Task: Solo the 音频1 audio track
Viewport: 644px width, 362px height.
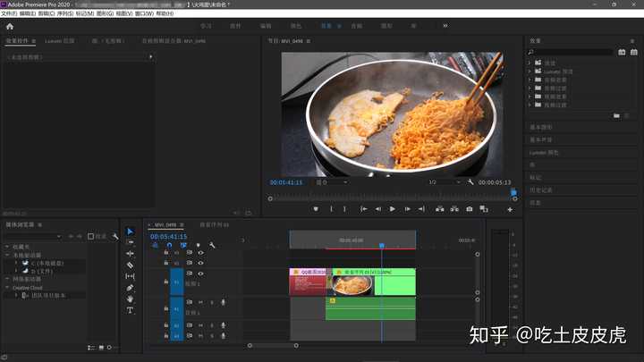Action: (x=212, y=302)
